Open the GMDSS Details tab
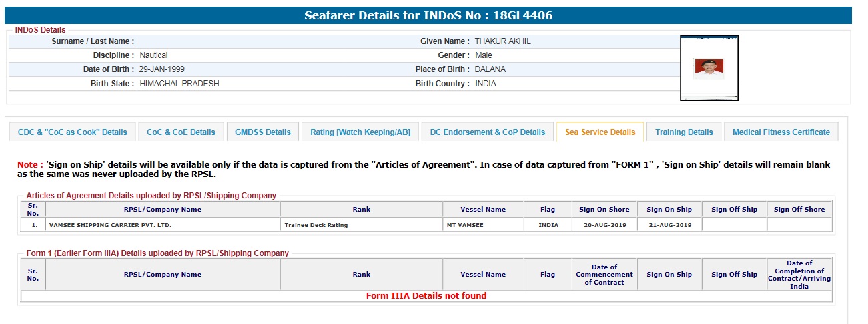This screenshot has width=868, height=324. tap(263, 132)
